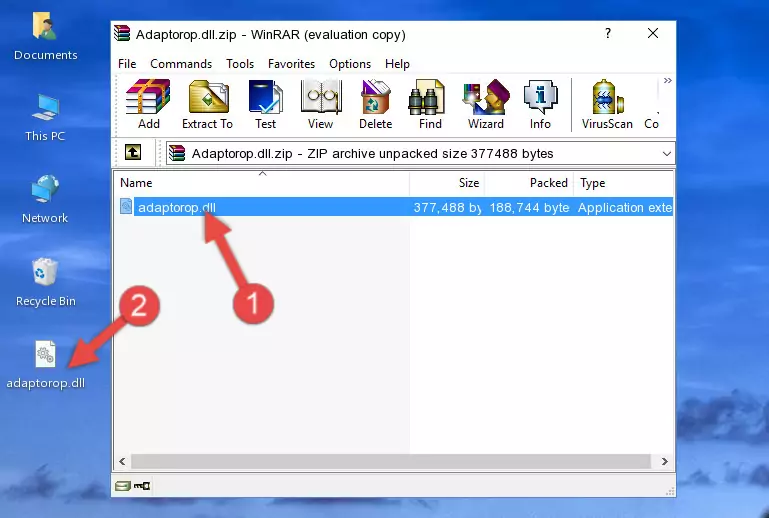
Task: Click the WinRAR title bar help button
Action: [x=608, y=33]
